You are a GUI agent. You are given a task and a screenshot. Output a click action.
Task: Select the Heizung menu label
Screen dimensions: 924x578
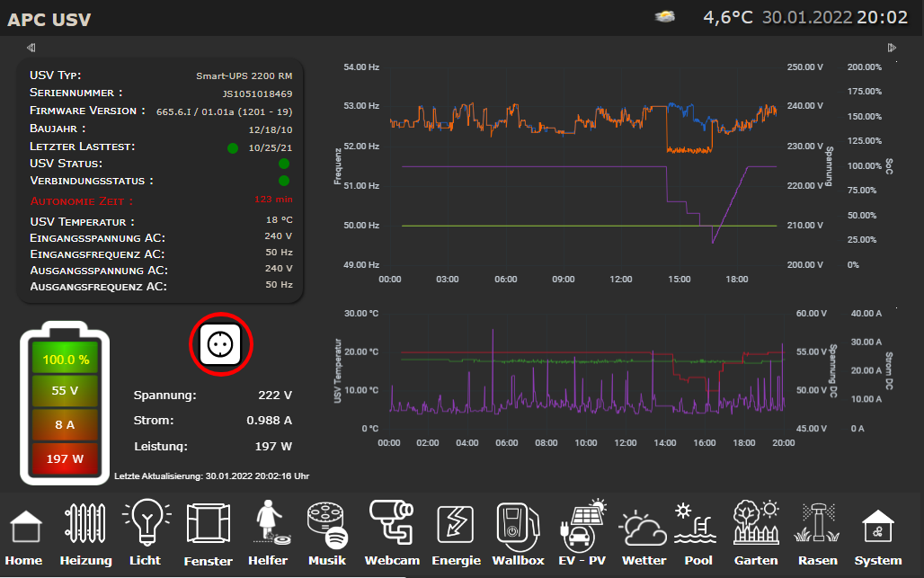point(86,560)
